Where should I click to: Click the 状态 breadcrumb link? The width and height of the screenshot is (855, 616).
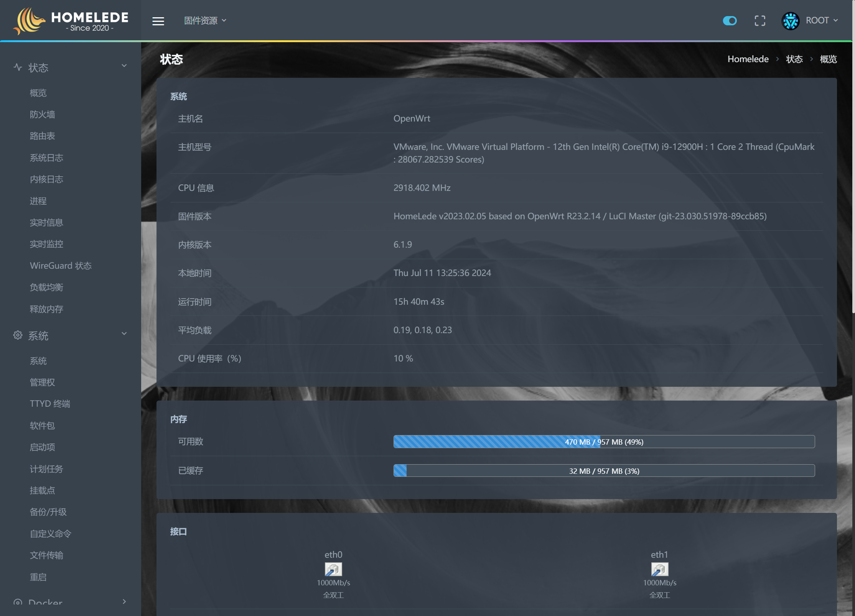pos(794,59)
